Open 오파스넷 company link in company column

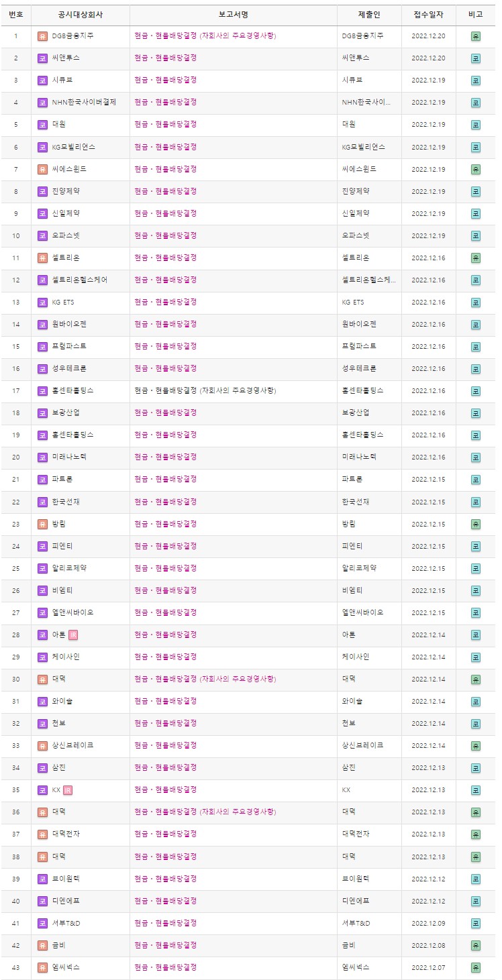pos(66,235)
